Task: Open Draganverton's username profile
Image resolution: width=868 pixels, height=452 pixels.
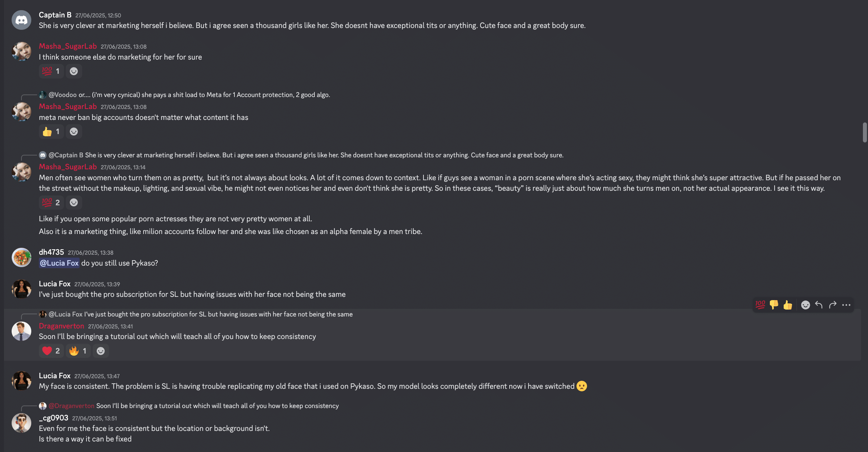Action: click(x=61, y=326)
